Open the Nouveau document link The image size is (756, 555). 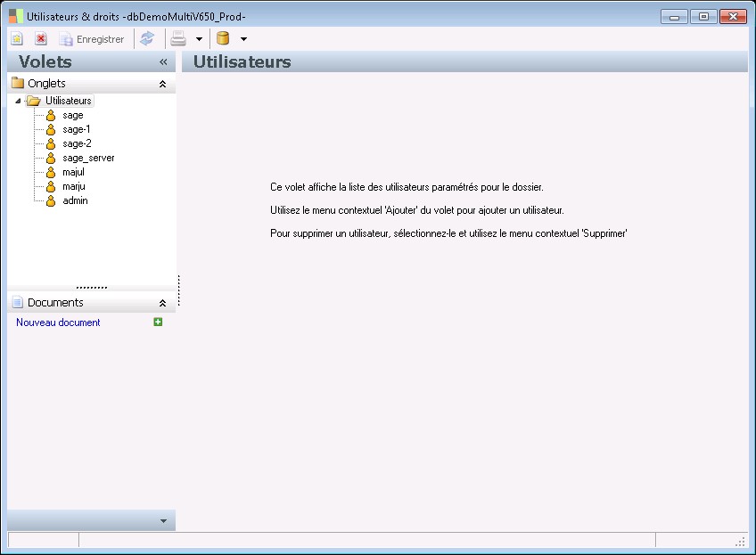tap(58, 322)
